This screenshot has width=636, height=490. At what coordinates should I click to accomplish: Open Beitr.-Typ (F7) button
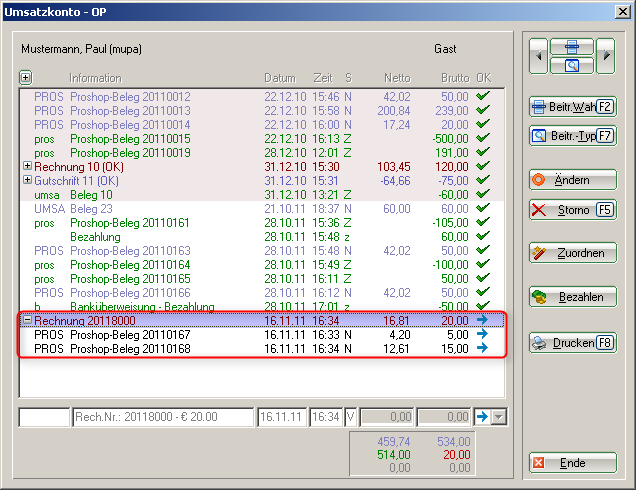572,135
